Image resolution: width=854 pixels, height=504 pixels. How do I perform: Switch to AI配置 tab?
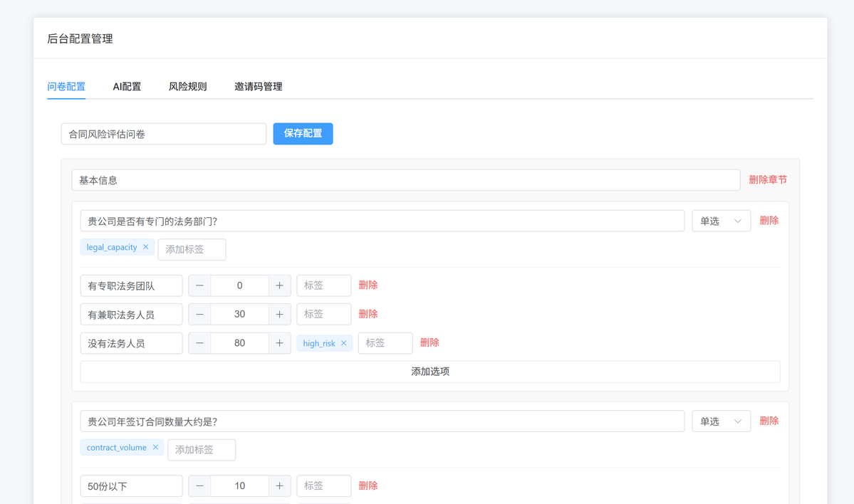point(127,87)
